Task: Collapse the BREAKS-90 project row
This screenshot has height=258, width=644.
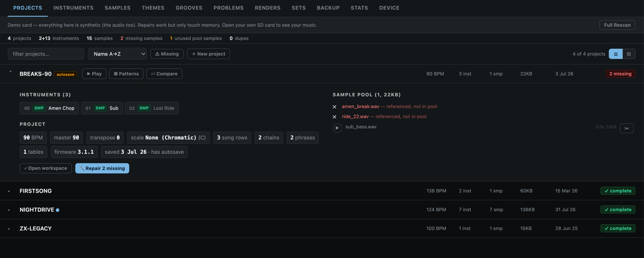Action: (x=10, y=72)
